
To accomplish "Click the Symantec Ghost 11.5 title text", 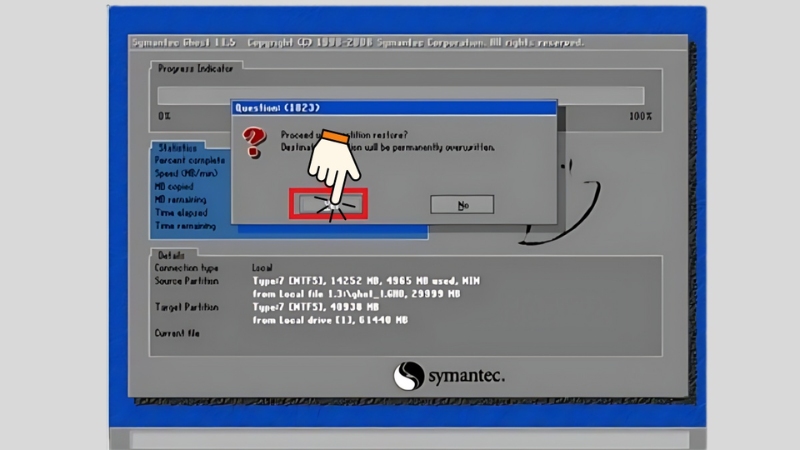I will click(x=185, y=43).
